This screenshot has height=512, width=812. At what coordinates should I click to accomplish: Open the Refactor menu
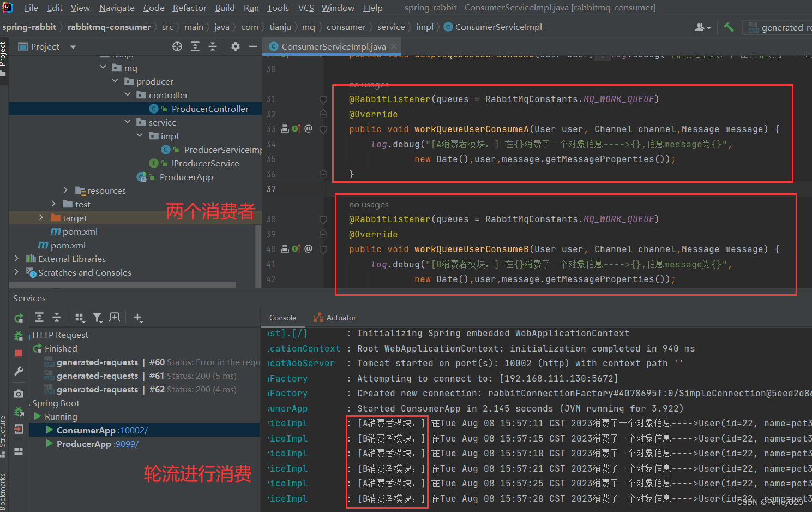point(189,8)
